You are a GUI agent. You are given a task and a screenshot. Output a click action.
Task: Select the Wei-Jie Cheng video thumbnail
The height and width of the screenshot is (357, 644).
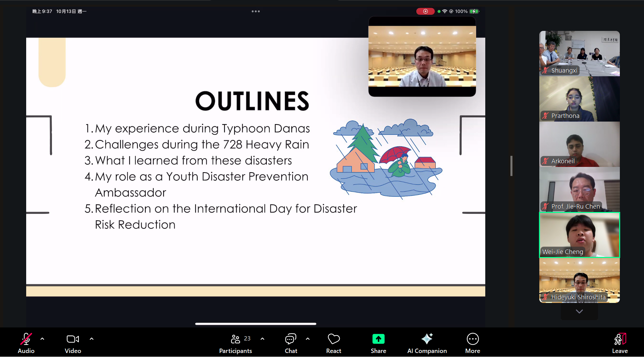[579, 235]
